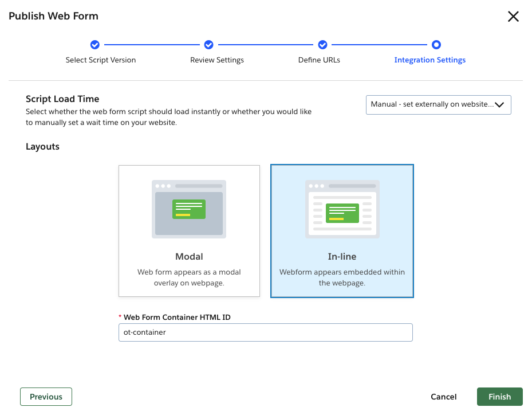The image size is (532, 415).
Task: Click the dropdown chevron on Script Load Time selector
Action: (x=499, y=104)
